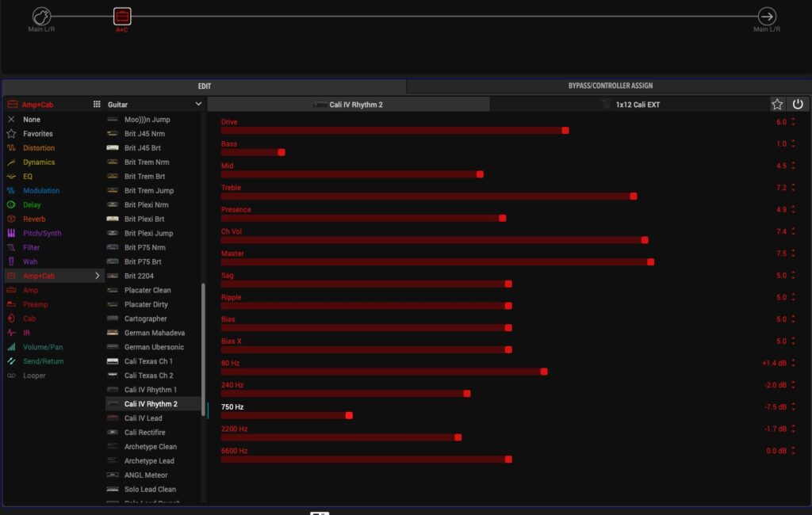Select the German Mahadeva amp model
This screenshot has width=812, height=515.
[x=154, y=333]
